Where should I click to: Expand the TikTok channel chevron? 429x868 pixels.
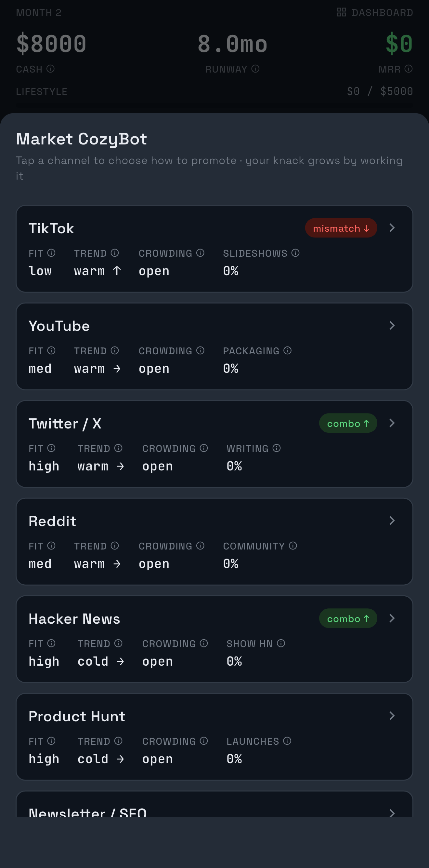tap(392, 228)
